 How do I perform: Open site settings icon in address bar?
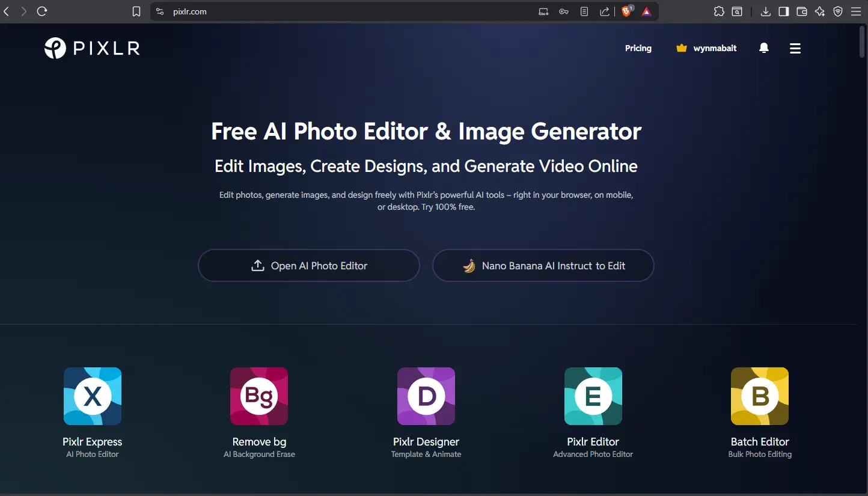coord(160,11)
